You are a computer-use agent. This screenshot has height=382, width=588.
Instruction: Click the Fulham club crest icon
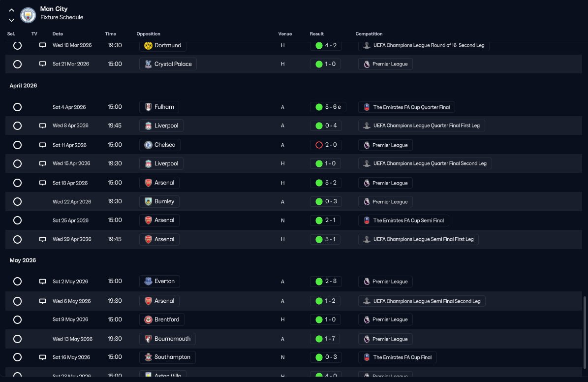[x=148, y=107]
